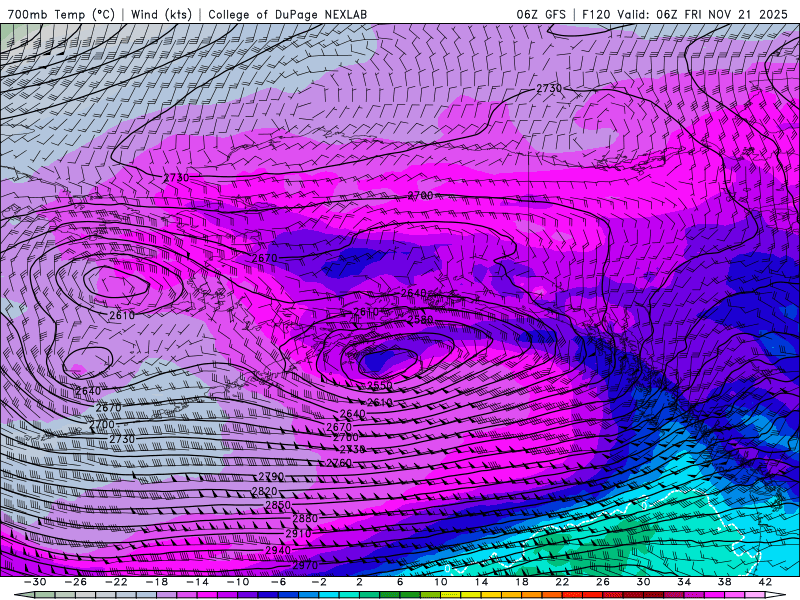Click the 2850 height contour label

278,505
